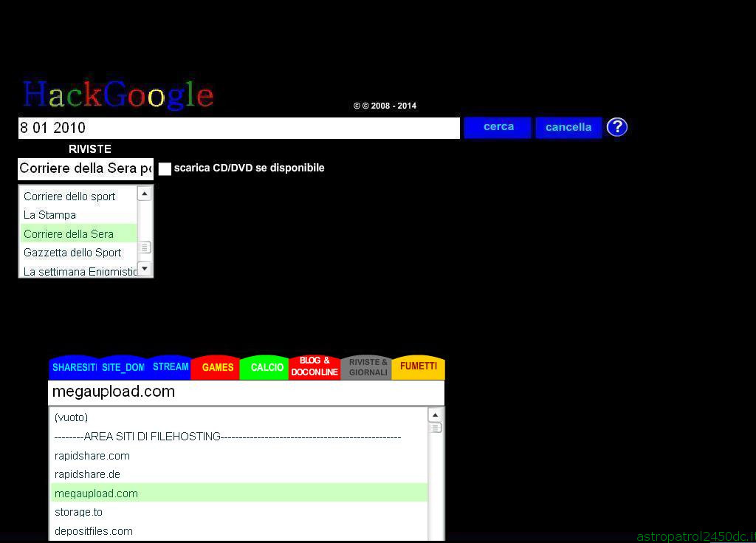The height and width of the screenshot is (543, 756).
Task: Enable scarica CD/DVD se disponibile checkbox
Action: (165, 169)
